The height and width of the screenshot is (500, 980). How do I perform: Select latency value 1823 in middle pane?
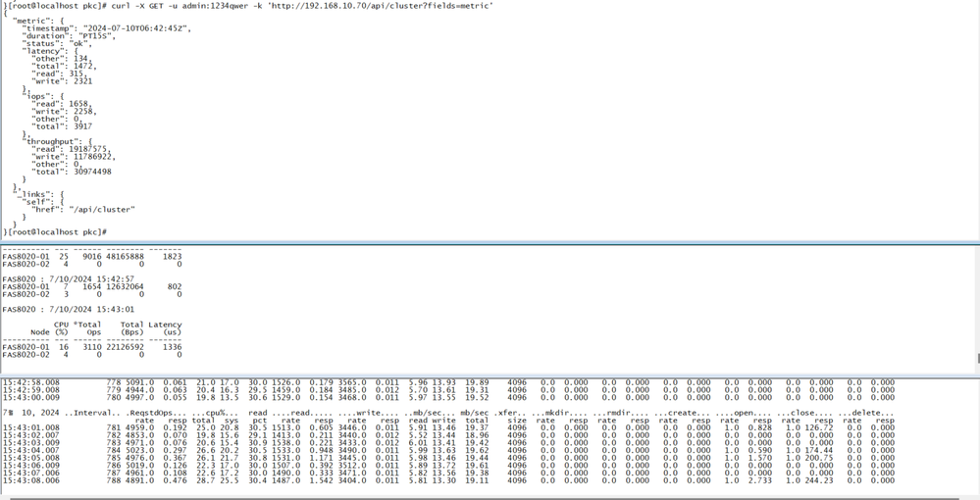pos(172,256)
